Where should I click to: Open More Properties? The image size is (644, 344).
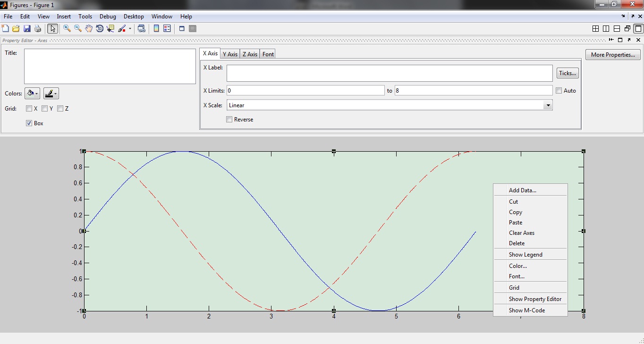point(612,54)
